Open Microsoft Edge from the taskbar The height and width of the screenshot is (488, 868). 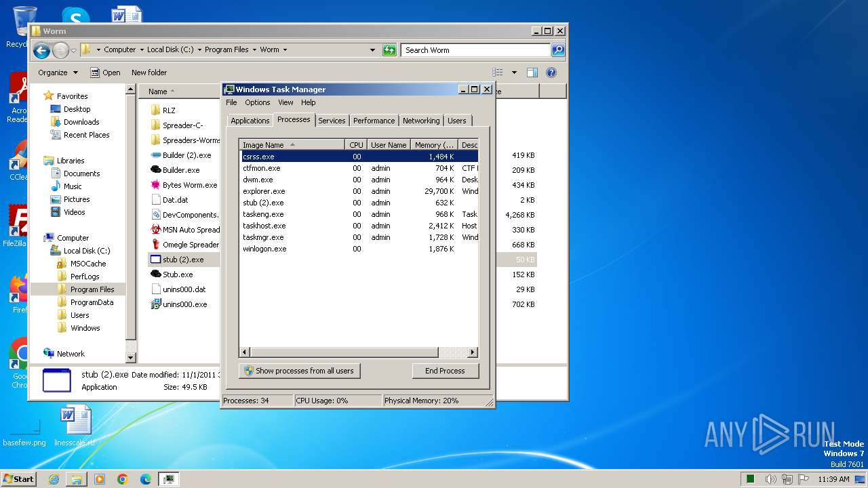146,479
